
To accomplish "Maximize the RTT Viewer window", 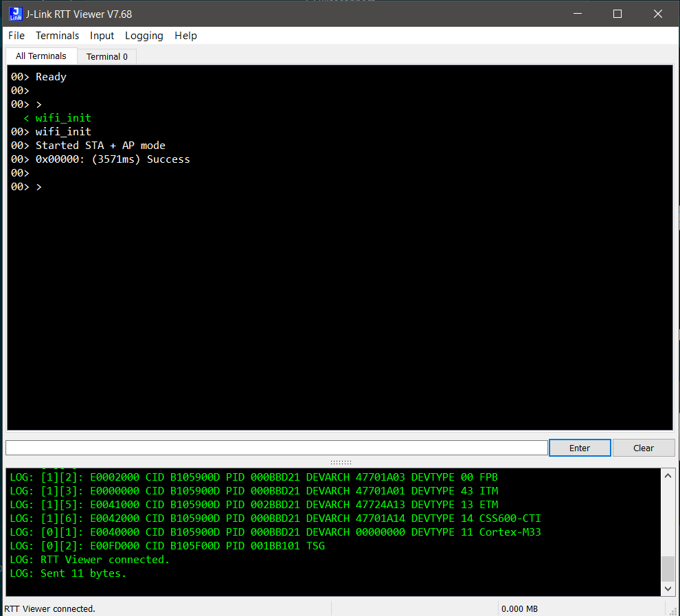I will point(617,14).
